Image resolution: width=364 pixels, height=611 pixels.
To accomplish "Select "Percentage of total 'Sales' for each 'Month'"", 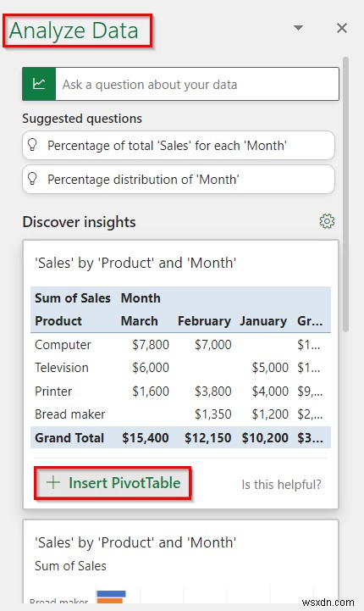I will (179, 145).
